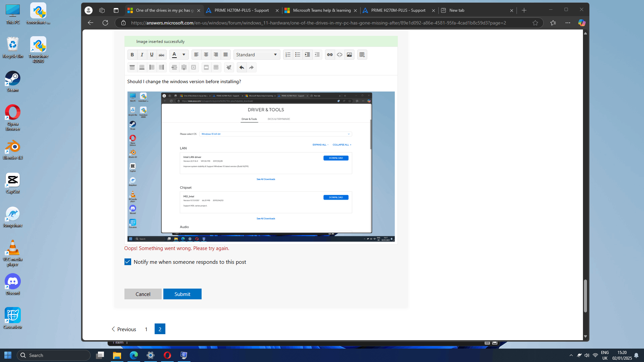644x362 pixels.
Task: Go to page 1 of thread
Action: pos(146,329)
